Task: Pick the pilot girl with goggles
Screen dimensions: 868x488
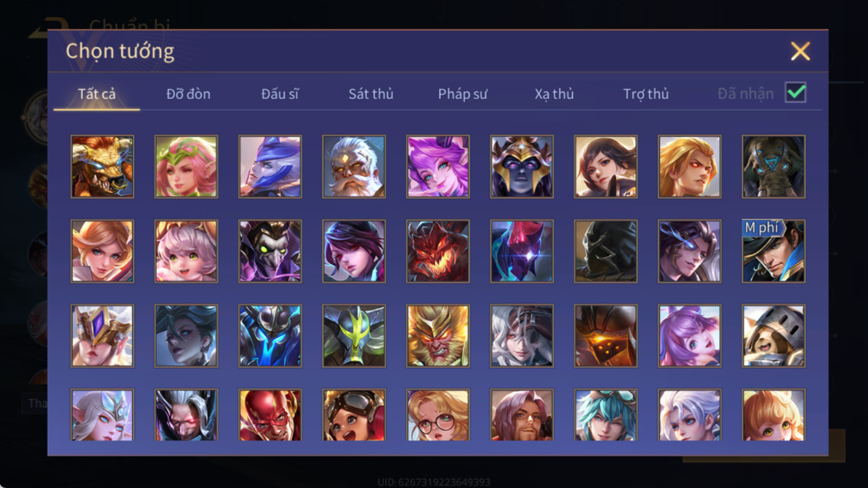Action: 354,415
